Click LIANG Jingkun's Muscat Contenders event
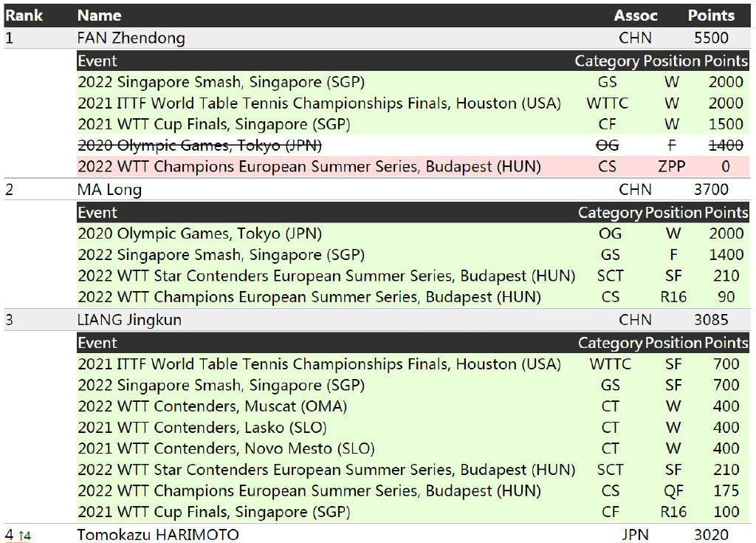Viewport: 756px width, 543px height. [213, 406]
